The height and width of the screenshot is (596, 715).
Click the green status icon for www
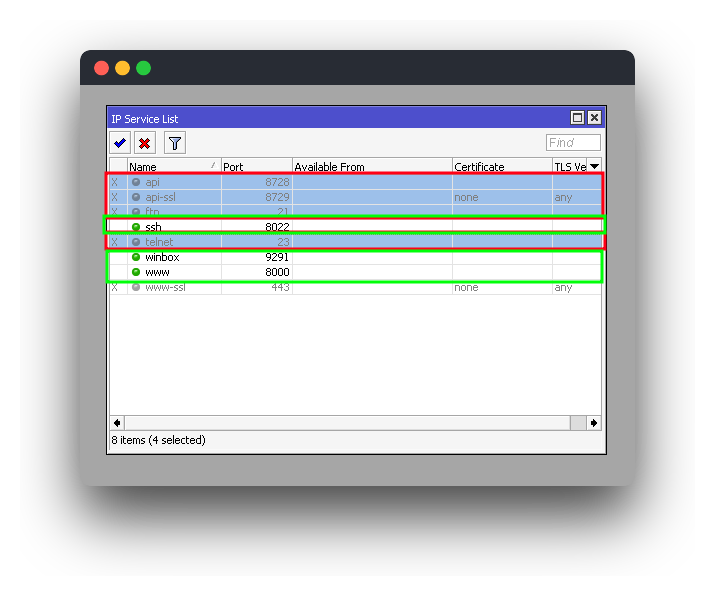pos(136,272)
